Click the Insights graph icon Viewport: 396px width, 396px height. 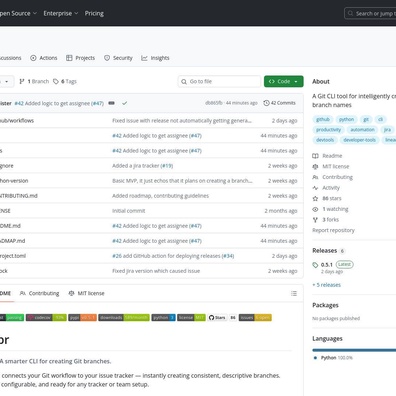pyautogui.click(x=144, y=58)
